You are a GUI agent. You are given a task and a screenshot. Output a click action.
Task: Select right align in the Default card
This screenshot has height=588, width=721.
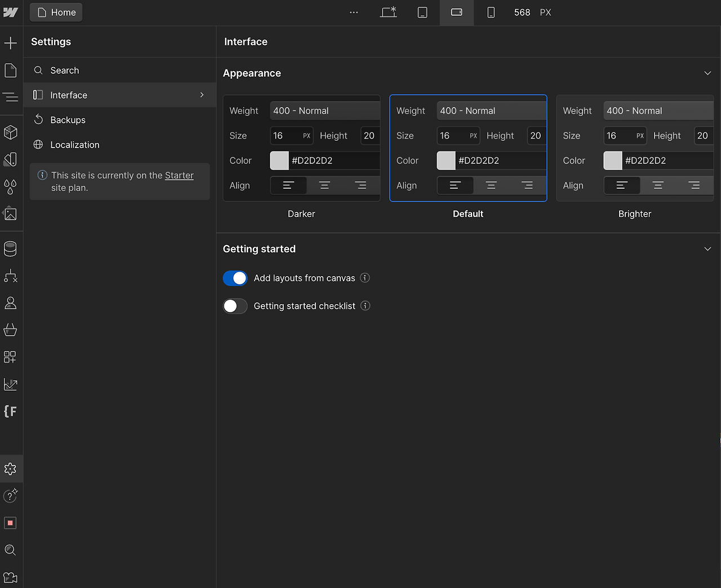[527, 185]
